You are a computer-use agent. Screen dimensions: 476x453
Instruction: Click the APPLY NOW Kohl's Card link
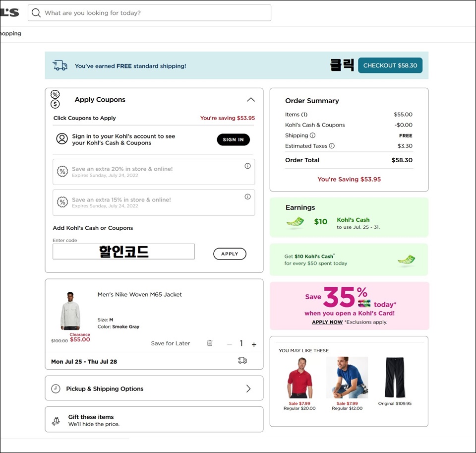point(327,322)
